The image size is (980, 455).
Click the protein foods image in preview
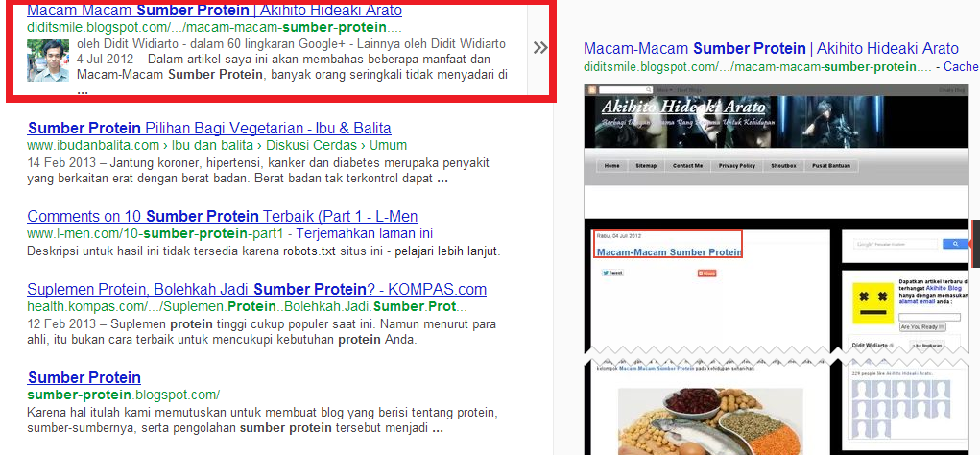pyautogui.click(x=710, y=421)
